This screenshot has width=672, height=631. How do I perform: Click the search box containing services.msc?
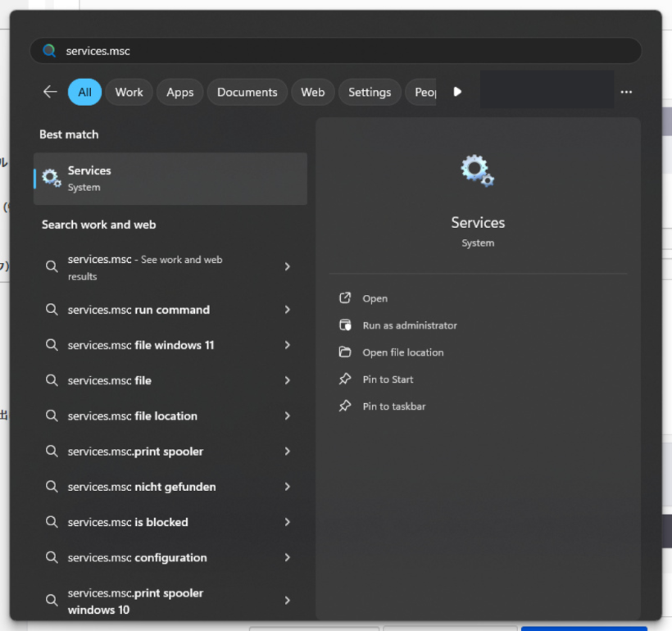(334, 51)
